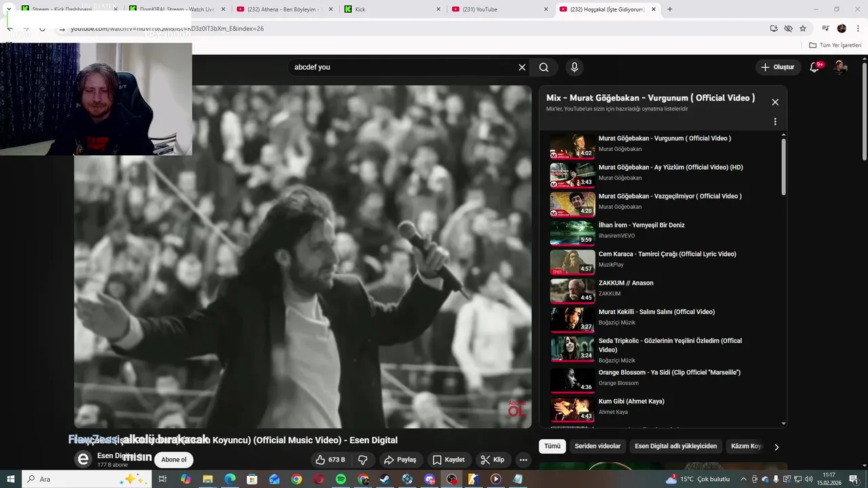Screen dimensions: 868x488
Task: Like the video (673 B thumbs up)
Action: point(330,460)
